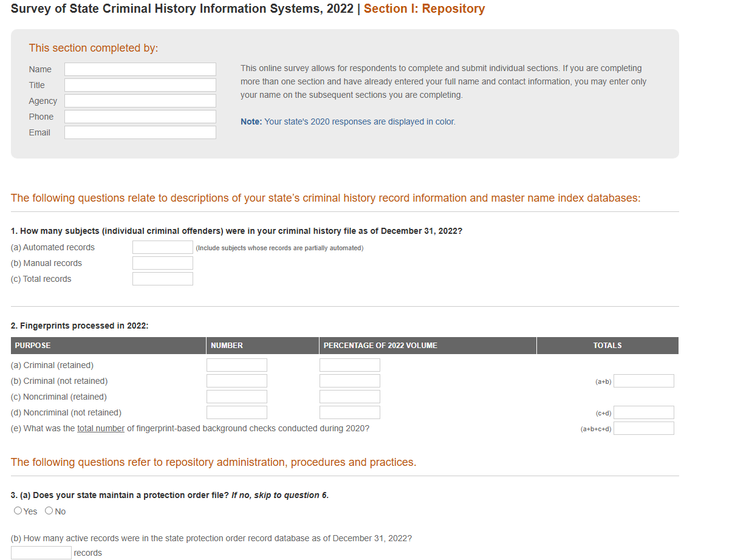Click the protection order active records field
749x560 pixels.
[41, 553]
